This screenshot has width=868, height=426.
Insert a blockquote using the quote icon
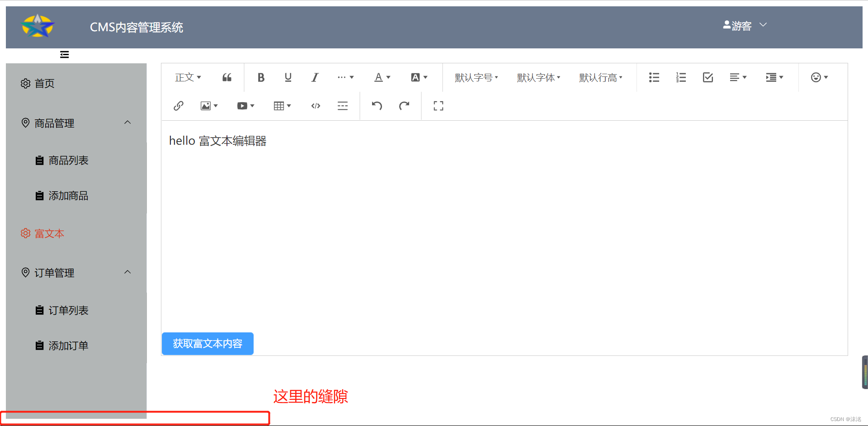(x=226, y=77)
